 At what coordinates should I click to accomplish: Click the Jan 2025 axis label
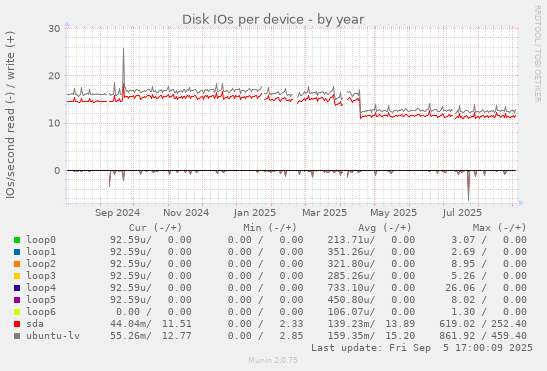coord(255,213)
